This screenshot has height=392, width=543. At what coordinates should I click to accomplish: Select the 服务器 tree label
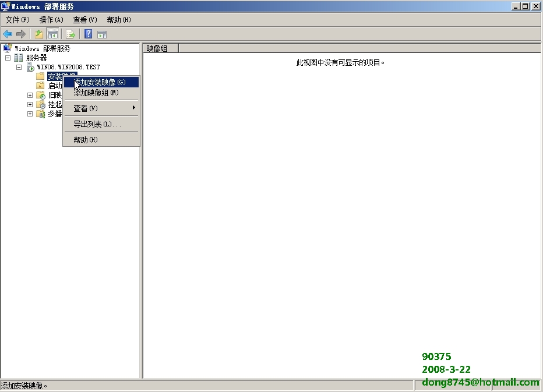[x=36, y=58]
